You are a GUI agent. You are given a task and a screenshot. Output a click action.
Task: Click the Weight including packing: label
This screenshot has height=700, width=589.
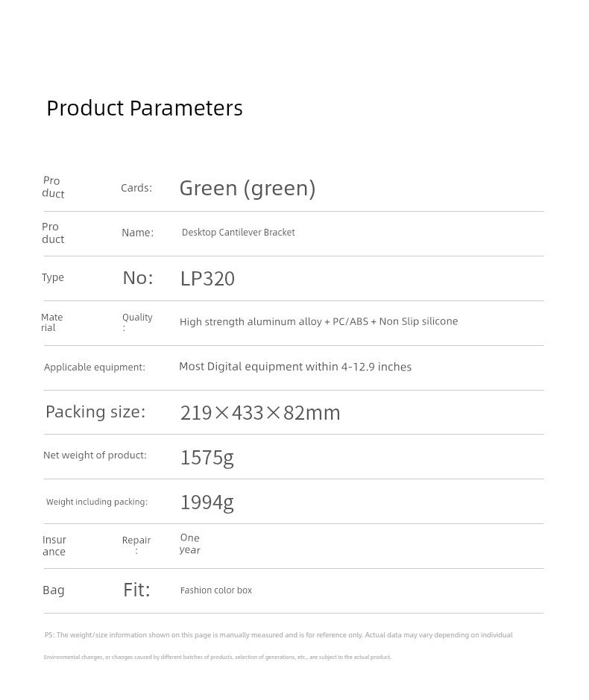96,502
